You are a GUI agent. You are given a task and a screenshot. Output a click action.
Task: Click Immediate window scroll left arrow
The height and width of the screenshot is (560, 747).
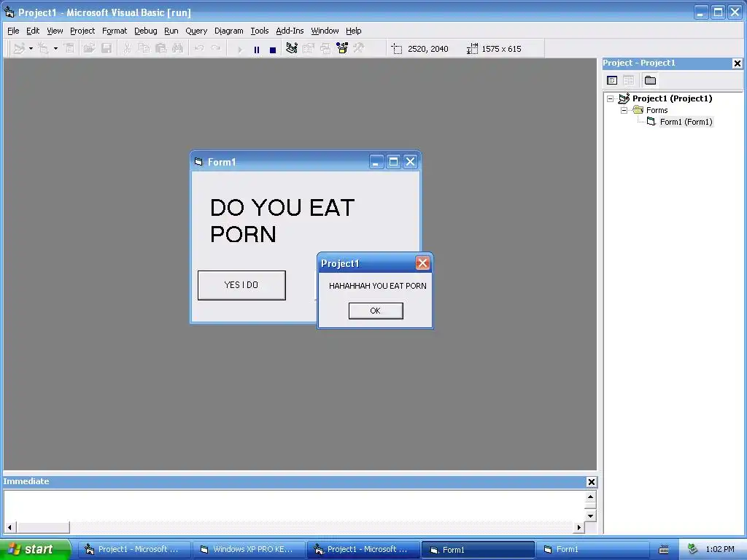point(9,527)
